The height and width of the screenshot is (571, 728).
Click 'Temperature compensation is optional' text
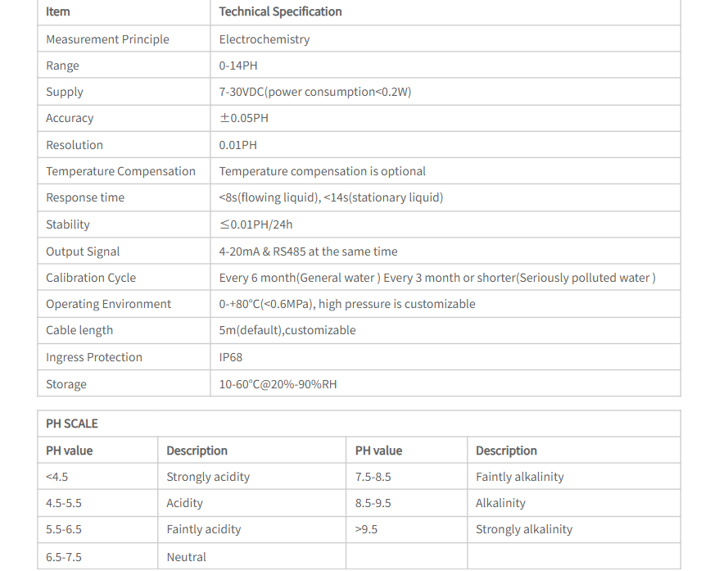(323, 171)
